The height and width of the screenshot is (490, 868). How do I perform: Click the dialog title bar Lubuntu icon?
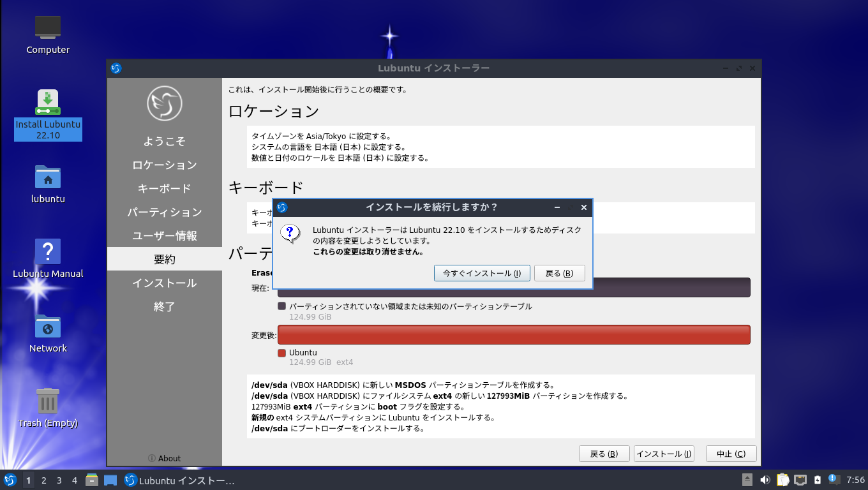(282, 207)
